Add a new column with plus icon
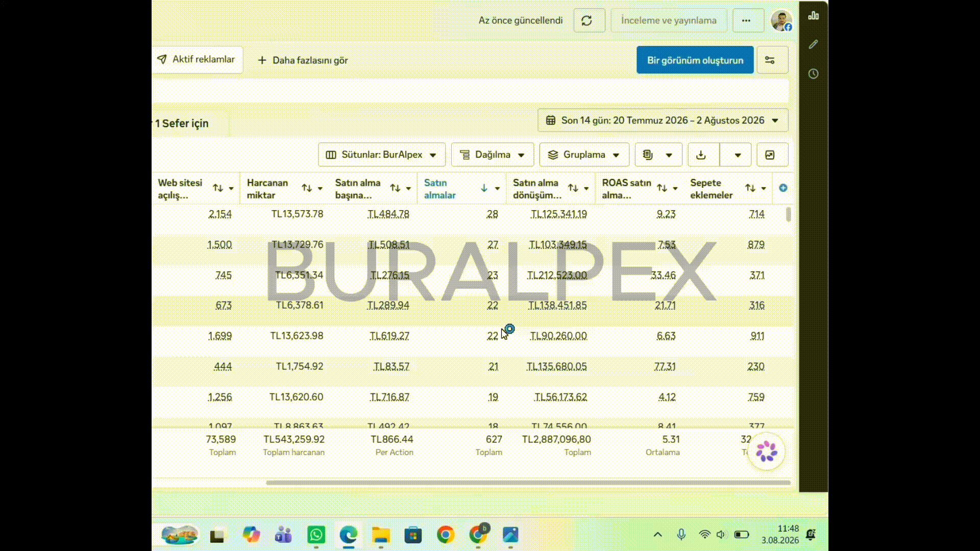 click(783, 188)
